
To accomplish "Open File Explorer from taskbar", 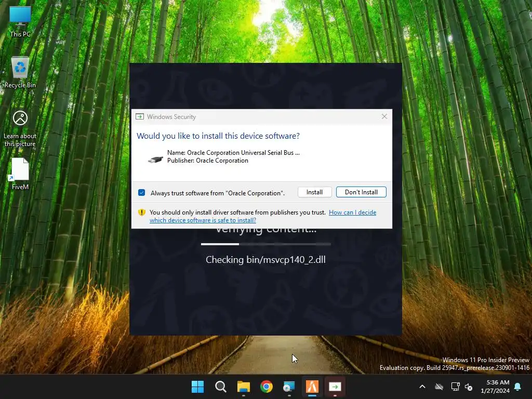I will click(x=243, y=387).
